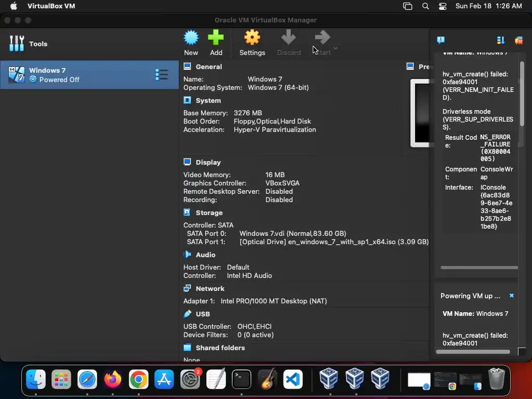532x399 pixels.
Task: Click the delete finished notifications icon
Action: (518, 41)
